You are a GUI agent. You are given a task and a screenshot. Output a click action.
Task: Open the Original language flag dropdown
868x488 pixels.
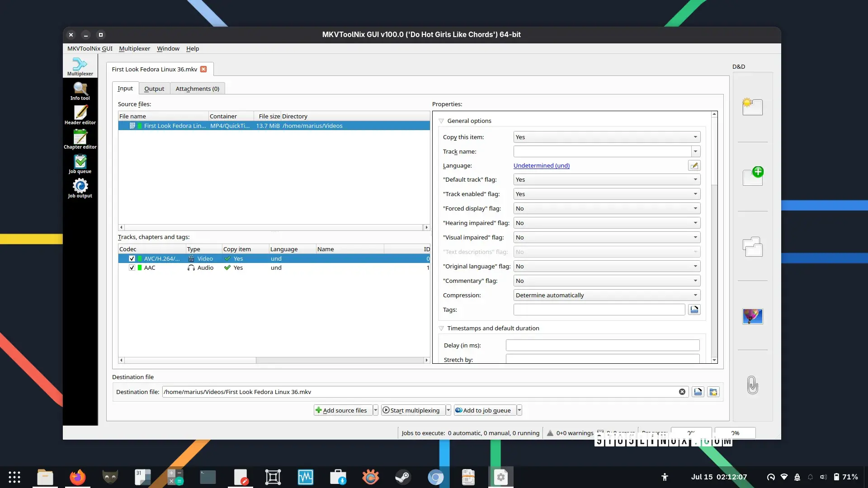tap(607, 266)
